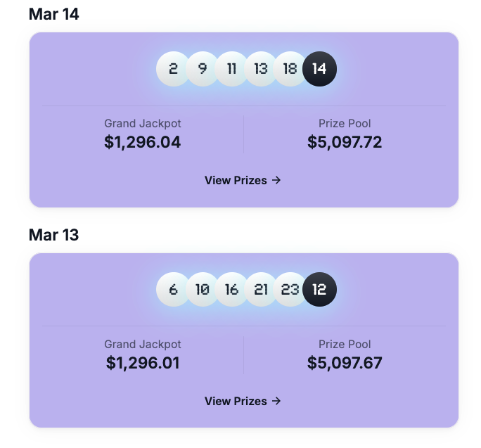Image resolution: width=481 pixels, height=448 pixels.
Task: Click the $1,296.04 Grand Jackpot amount
Action: click(x=143, y=142)
